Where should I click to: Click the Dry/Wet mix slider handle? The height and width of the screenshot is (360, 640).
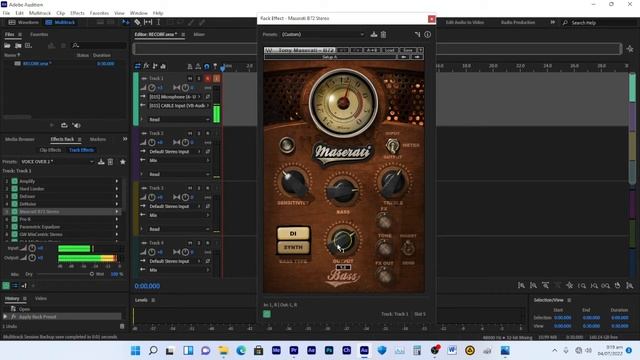[x=92, y=274]
